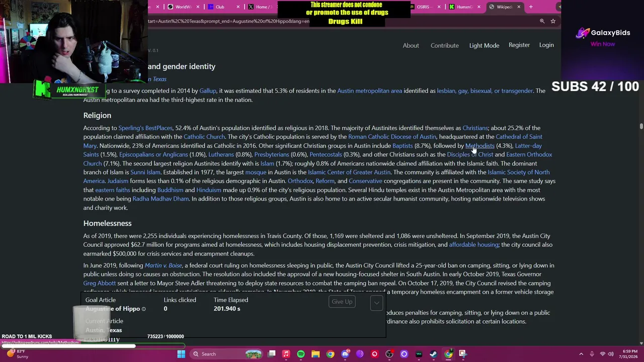644x362 pixels.
Task: Follow the Presbyterians link
Action: point(272,154)
